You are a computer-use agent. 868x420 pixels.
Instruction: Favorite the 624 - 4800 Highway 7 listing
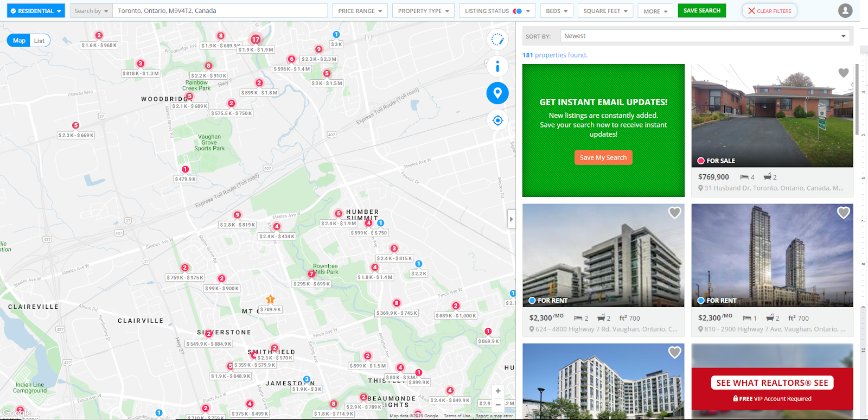click(674, 213)
